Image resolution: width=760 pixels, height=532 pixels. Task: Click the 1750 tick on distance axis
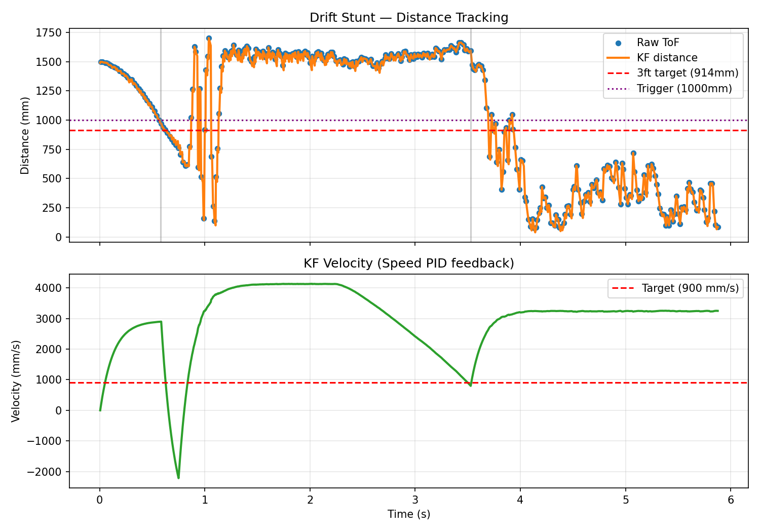50,33
